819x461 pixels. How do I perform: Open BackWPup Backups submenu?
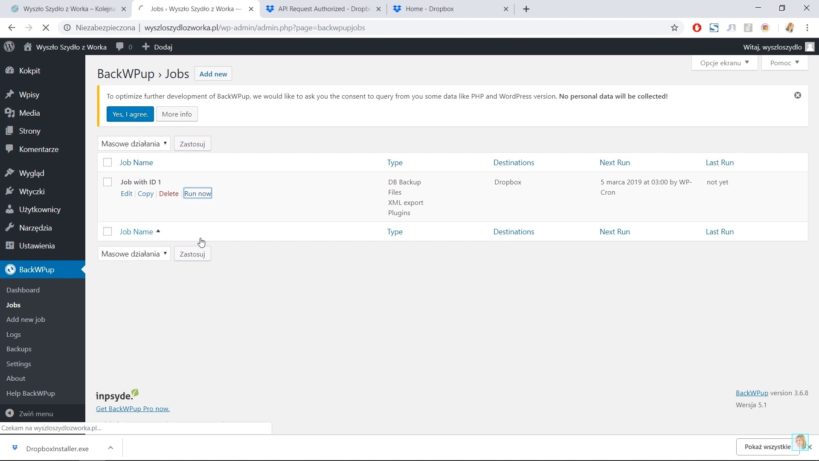click(19, 349)
